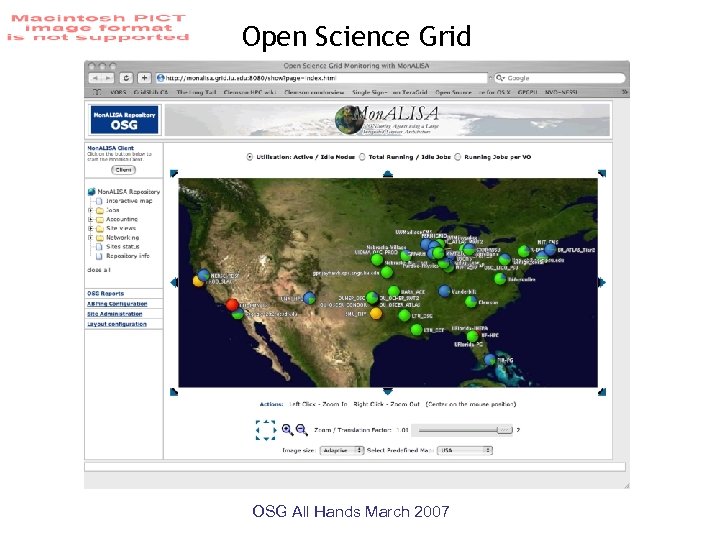Open the GPGPU bookmark in bookmarks bar
This screenshot has height=540, width=720.
tap(528, 92)
